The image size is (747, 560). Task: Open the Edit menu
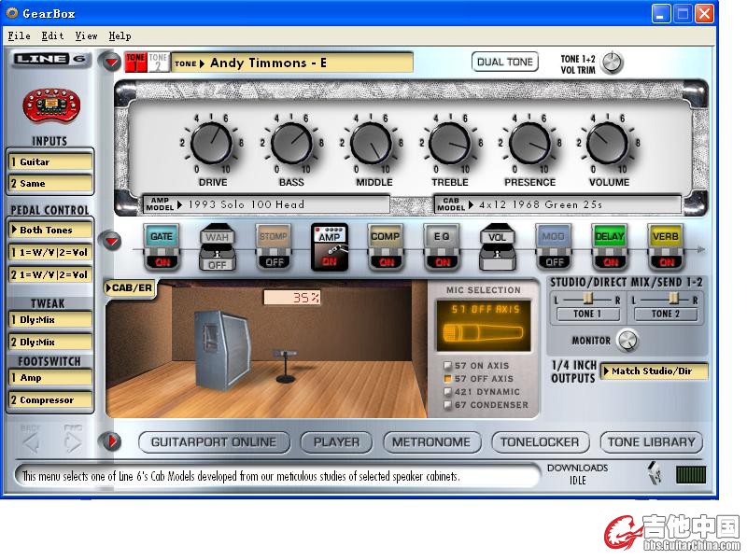(x=52, y=35)
